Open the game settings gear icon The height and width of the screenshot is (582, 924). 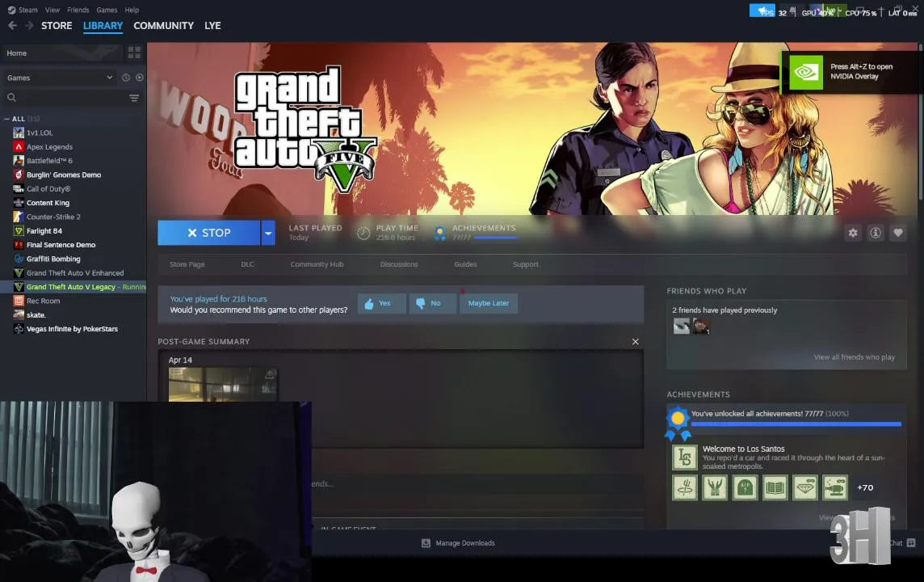[x=853, y=233]
